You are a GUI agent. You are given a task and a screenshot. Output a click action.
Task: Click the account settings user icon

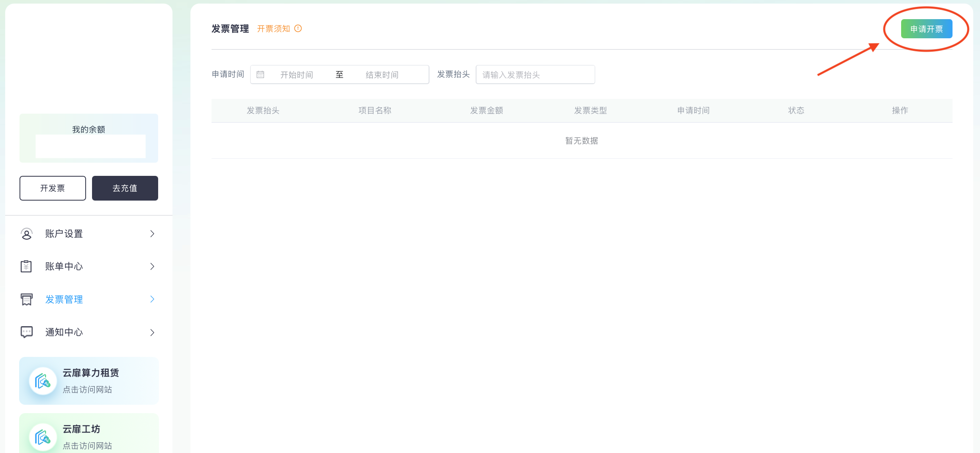coord(27,234)
